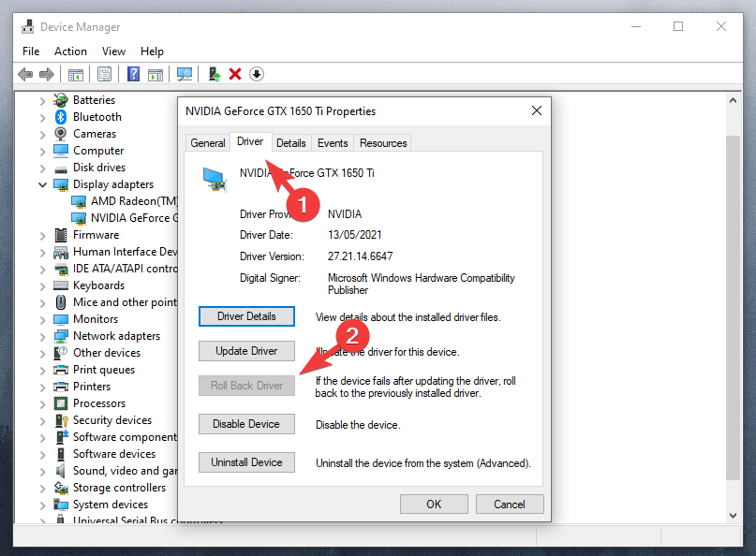The image size is (756, 556).
Task: Click the Cameras category icon
Action: 61,134
